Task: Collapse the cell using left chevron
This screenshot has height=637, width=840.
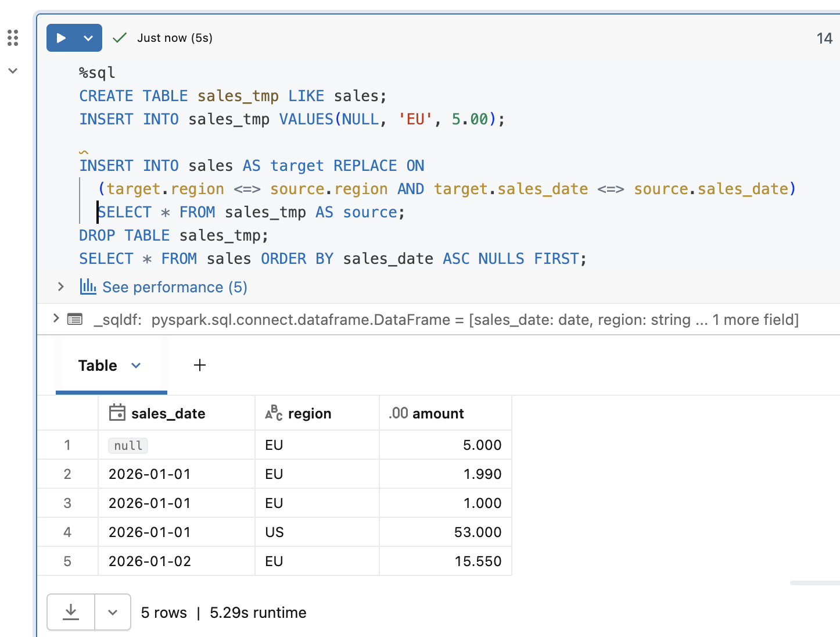Action: click(x=13, y=71)
